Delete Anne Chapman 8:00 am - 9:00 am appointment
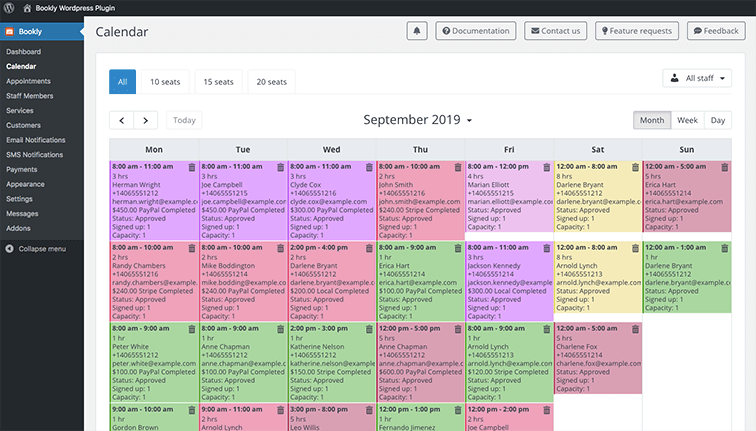756x431 pixels. [280, 329]
